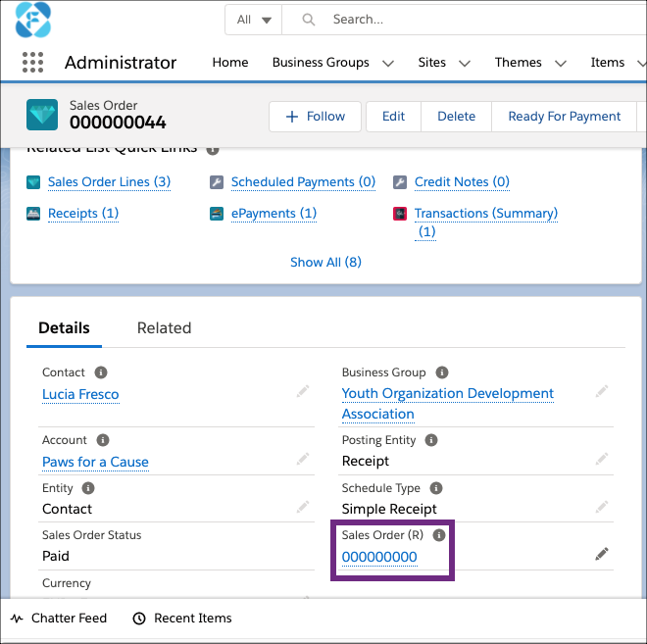647x644 pixels.
Task: Click the Fonteva logo icon
Action: 33,20
